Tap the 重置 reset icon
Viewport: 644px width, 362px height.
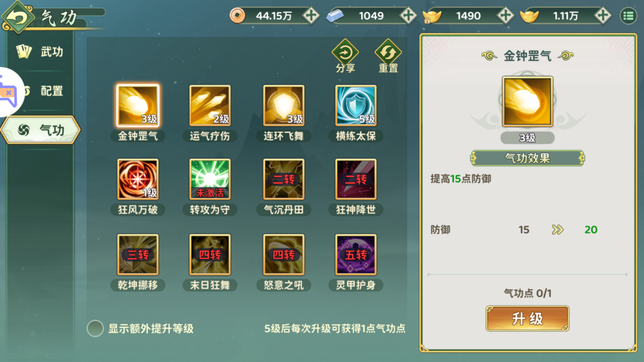click(x=388, y=56)
